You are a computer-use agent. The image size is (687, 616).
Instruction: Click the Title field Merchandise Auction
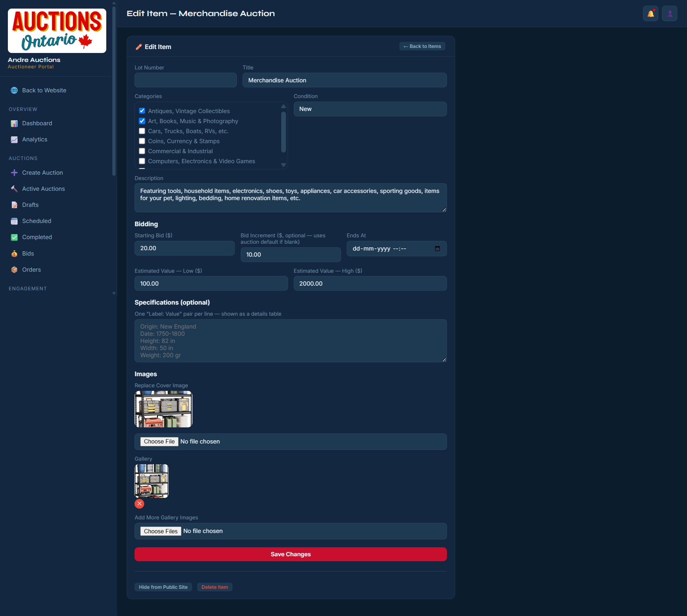[x=345, y=80]
